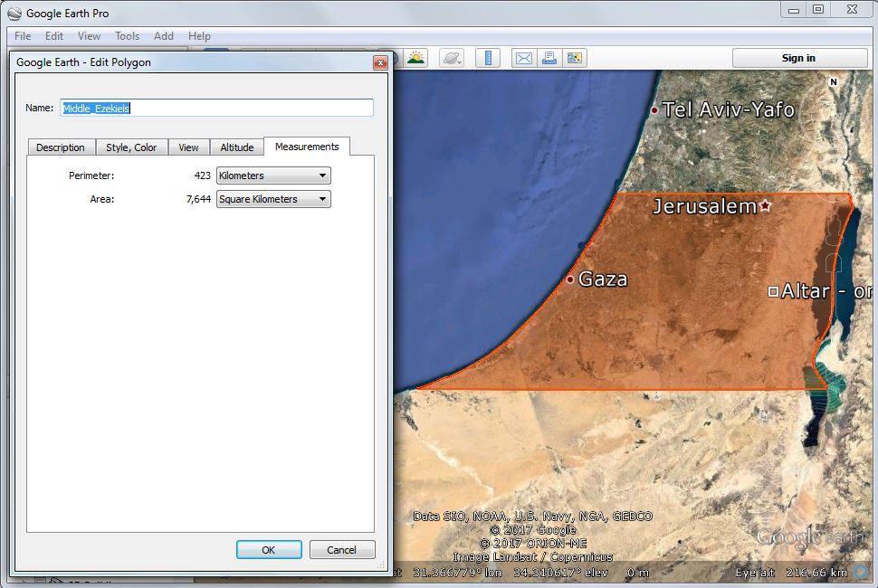
Task: Click the Eye alt 216.66 km status text
Action: pyautogui.click(x=791, y=573)
